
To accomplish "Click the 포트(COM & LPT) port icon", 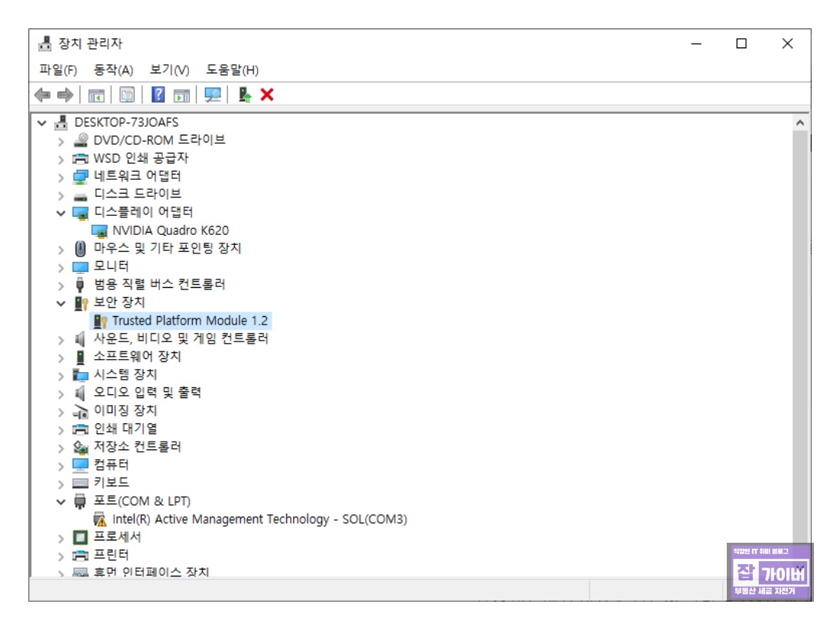I will click(80, 501).
